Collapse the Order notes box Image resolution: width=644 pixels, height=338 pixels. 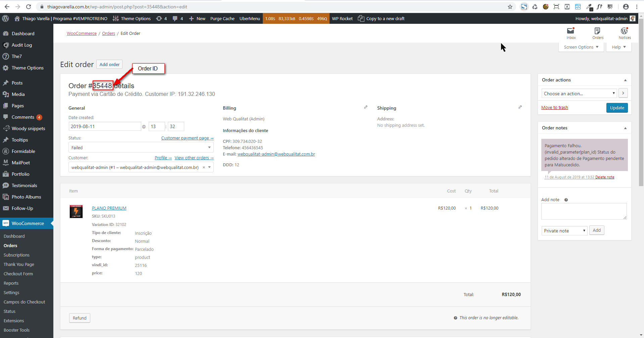(625, 128)
